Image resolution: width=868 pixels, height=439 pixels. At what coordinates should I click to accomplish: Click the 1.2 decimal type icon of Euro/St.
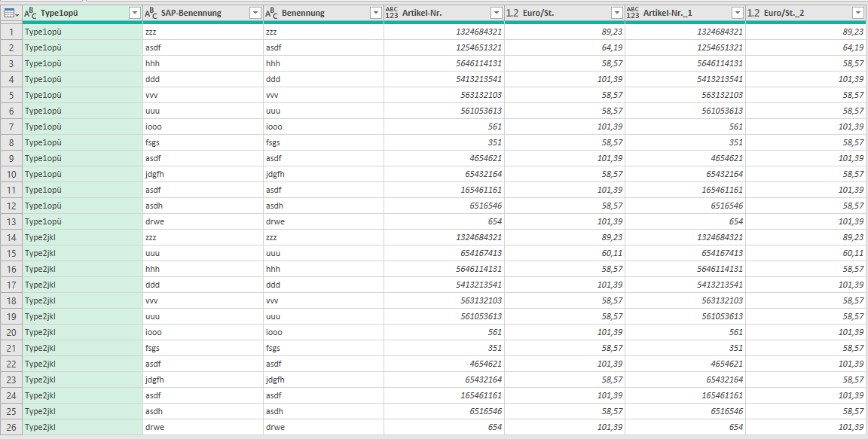(512, 13)
